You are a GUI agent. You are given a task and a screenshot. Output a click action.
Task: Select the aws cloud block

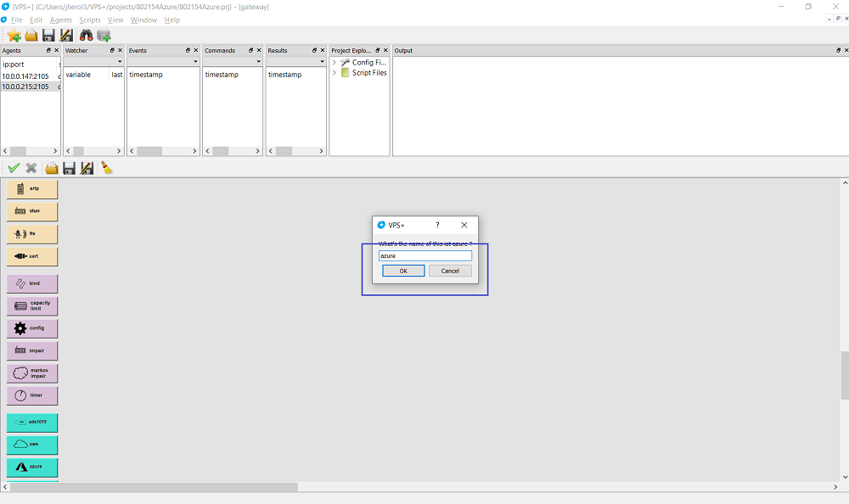point(32,444)
